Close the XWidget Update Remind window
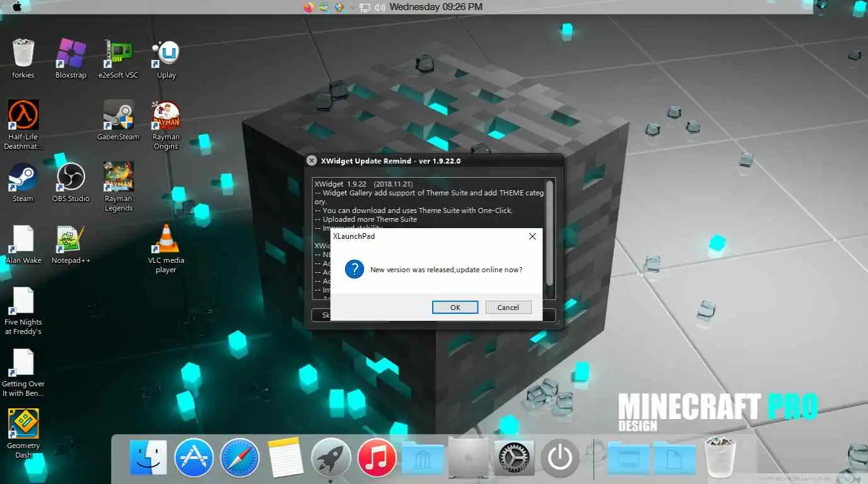 [x=311, y=161]
